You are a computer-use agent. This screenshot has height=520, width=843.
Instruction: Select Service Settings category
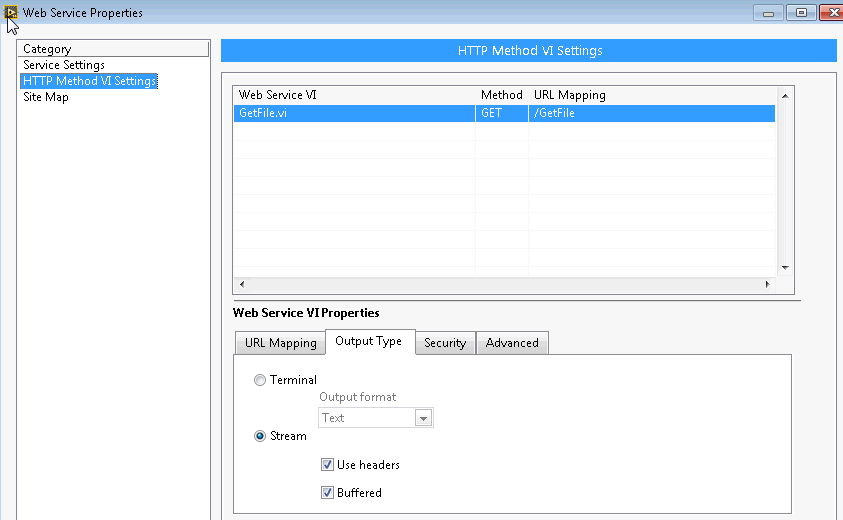[x=63, y=65]
